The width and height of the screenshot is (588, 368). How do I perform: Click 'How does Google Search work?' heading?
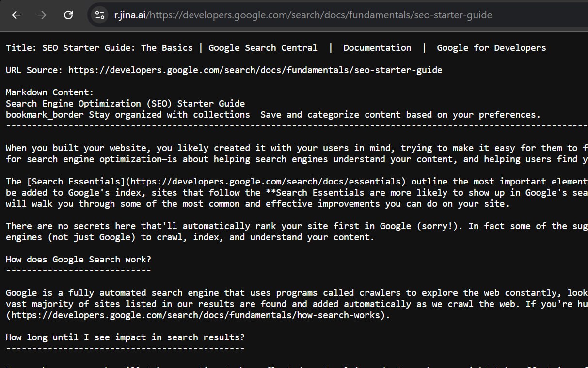click(x=78, y=260)
